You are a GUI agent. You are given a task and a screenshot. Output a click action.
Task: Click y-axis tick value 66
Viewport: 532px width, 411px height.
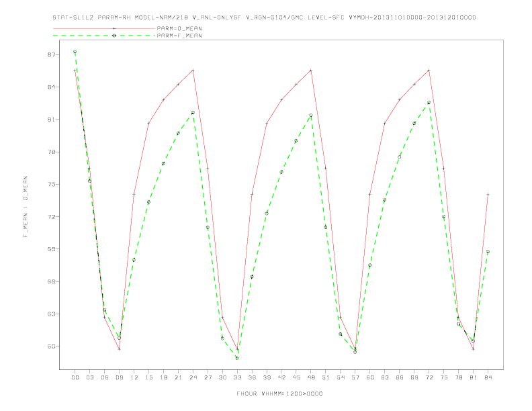tap(51, 281)
